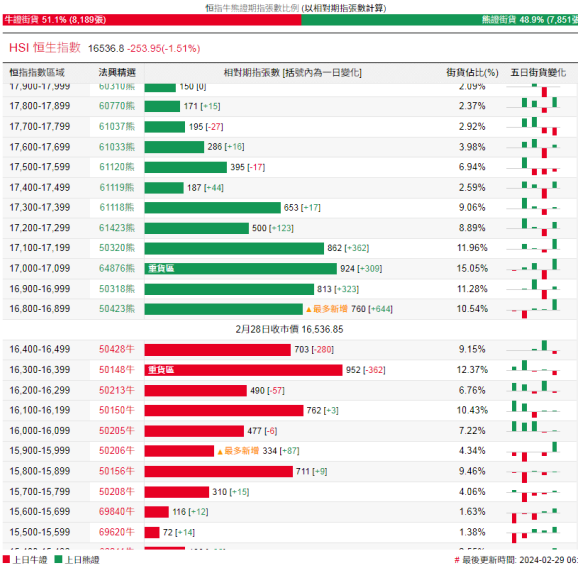The image size is (583, 569).
Task: Open bull warrant link 50208牛
Action: click(x=117, y=492)
